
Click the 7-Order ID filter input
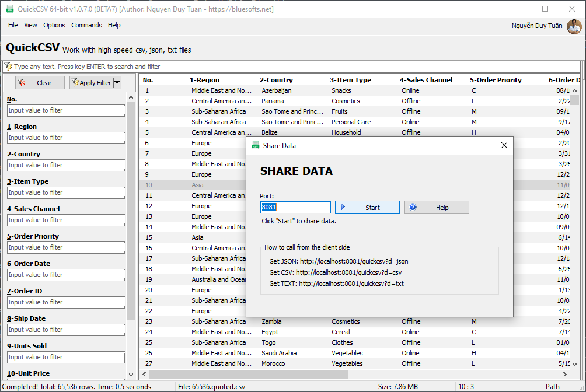click(66, 302)
